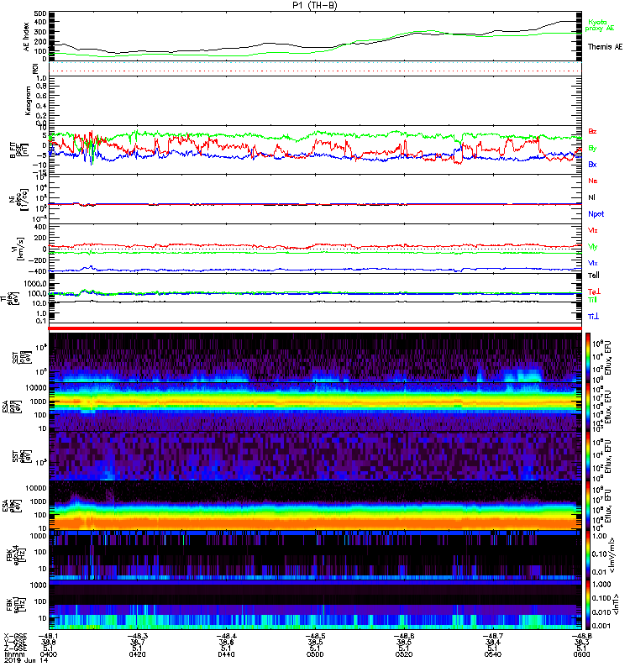The image size is (630, 672).
Task: Select the Themis AE legend label
Action: [x=605, y=47]
